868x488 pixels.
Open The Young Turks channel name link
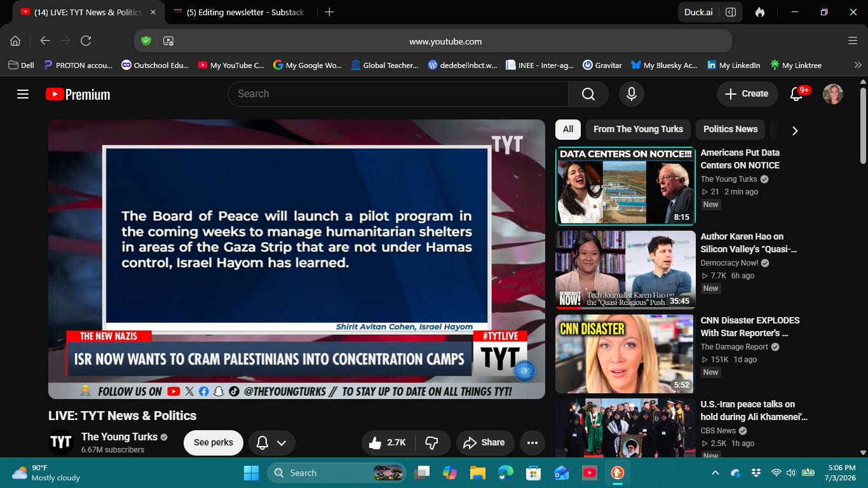click(119, 437)
